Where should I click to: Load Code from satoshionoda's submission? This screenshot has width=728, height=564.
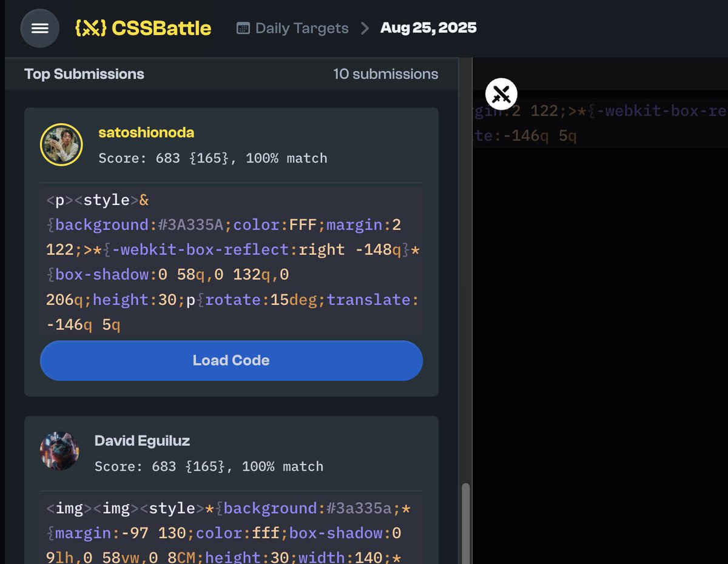point(231,360)
